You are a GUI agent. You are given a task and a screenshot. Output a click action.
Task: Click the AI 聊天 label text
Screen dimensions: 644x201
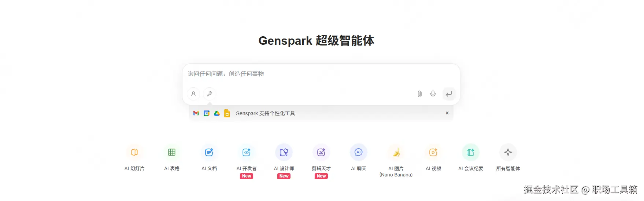(359, 168)
